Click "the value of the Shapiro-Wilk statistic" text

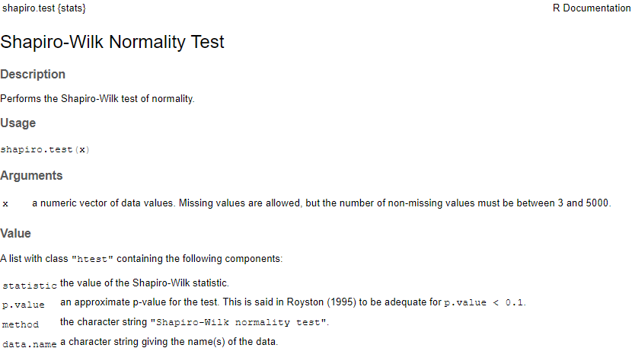click(x=150, y=284)
